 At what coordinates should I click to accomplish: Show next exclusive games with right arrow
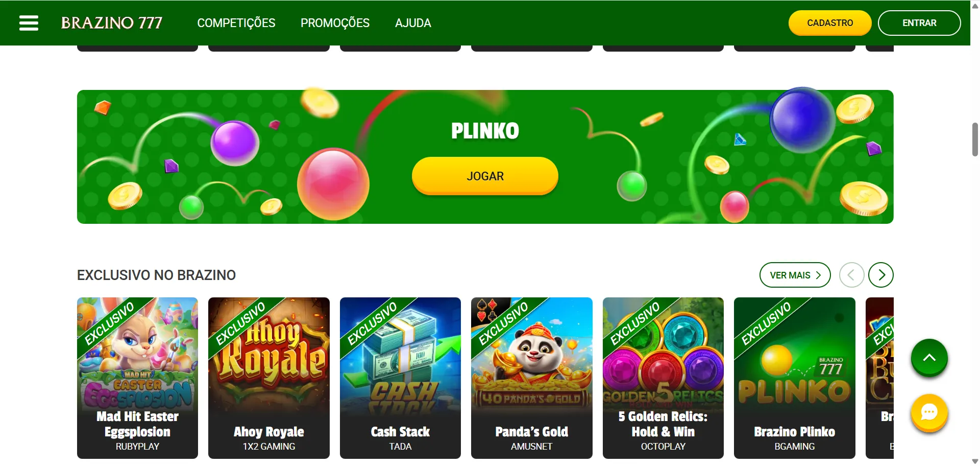point(880,275)
